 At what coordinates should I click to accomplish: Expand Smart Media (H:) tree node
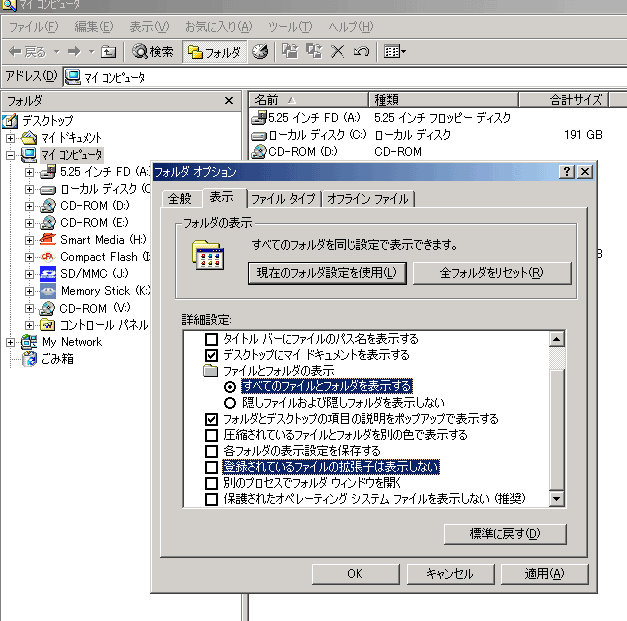(29, 240)
